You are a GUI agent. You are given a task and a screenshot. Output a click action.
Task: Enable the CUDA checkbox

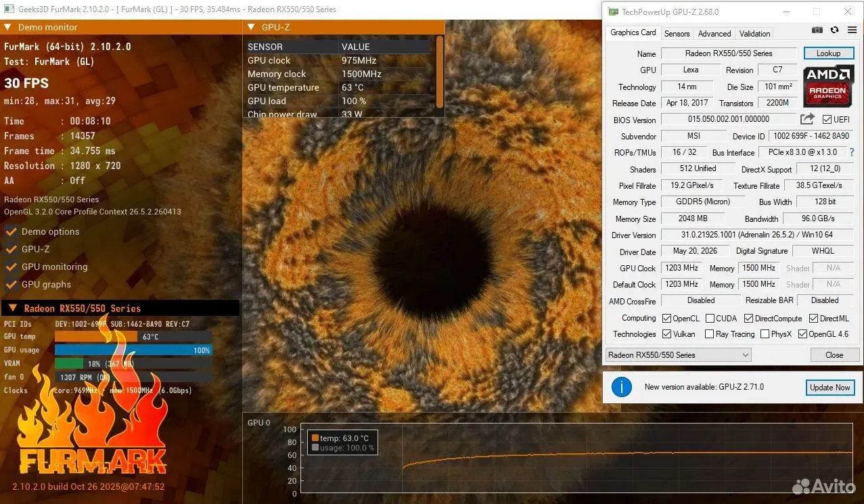(710, 319)
